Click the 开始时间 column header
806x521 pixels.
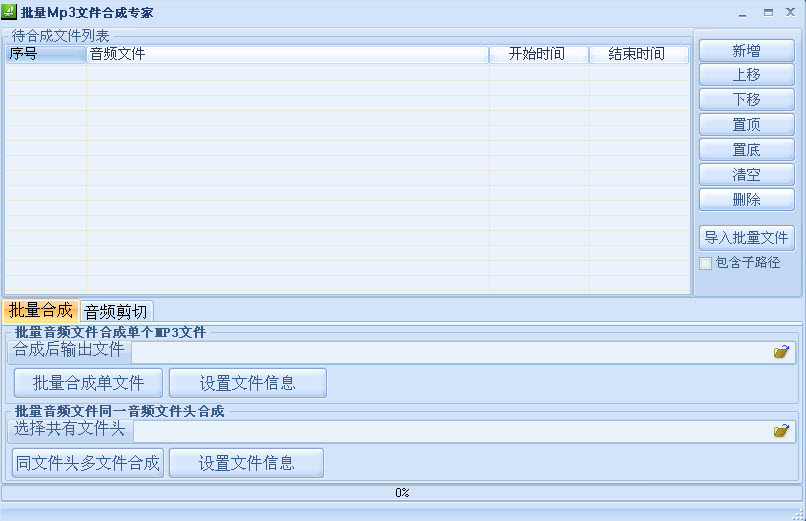[x=539, y=54]
